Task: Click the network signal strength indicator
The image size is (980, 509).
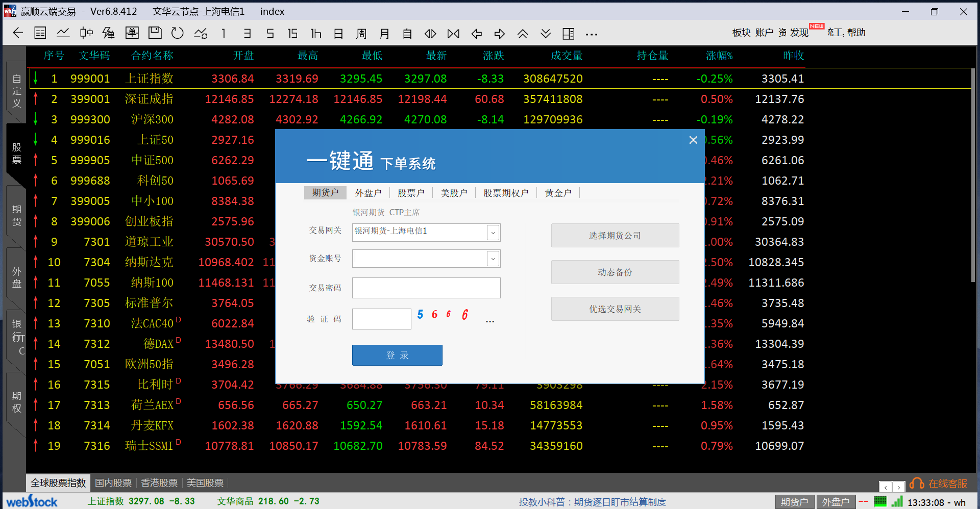Action: point(897,501)
